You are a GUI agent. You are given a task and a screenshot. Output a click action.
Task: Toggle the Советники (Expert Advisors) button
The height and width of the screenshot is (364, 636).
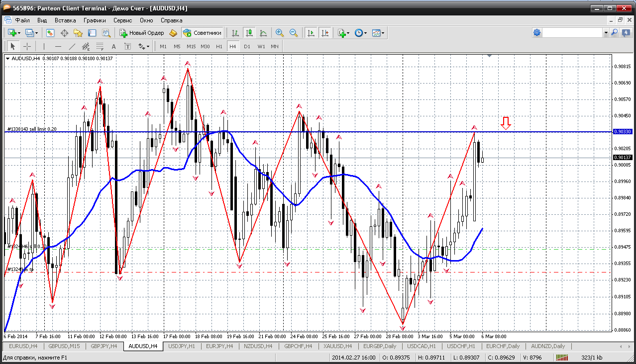[203, 33]
